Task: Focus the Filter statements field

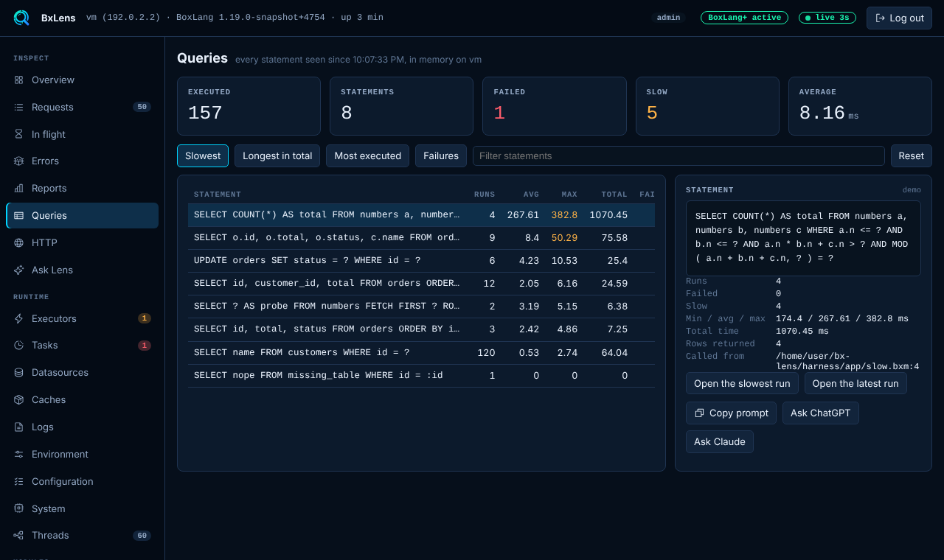Action: click(678, 155)
